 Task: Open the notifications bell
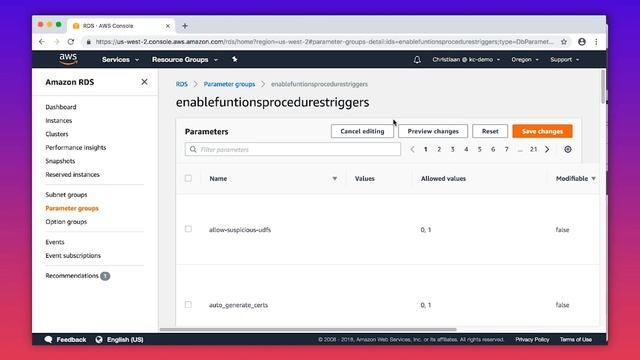pos(417,60)
